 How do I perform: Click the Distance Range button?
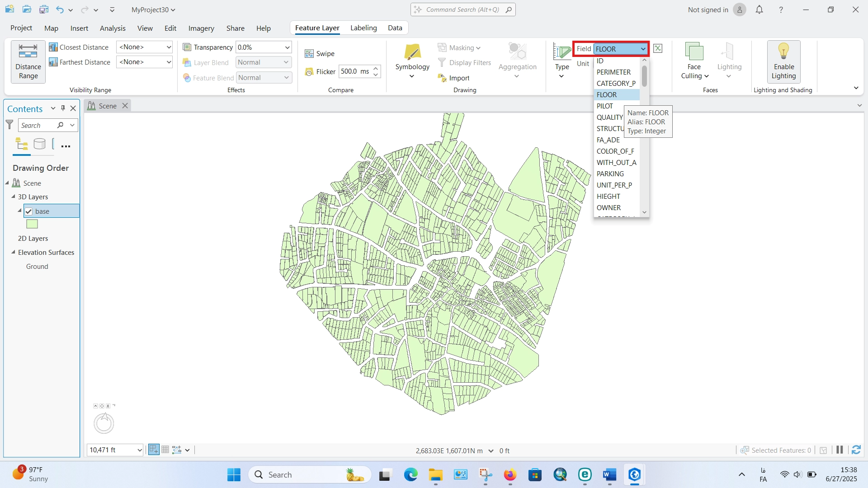28,62
